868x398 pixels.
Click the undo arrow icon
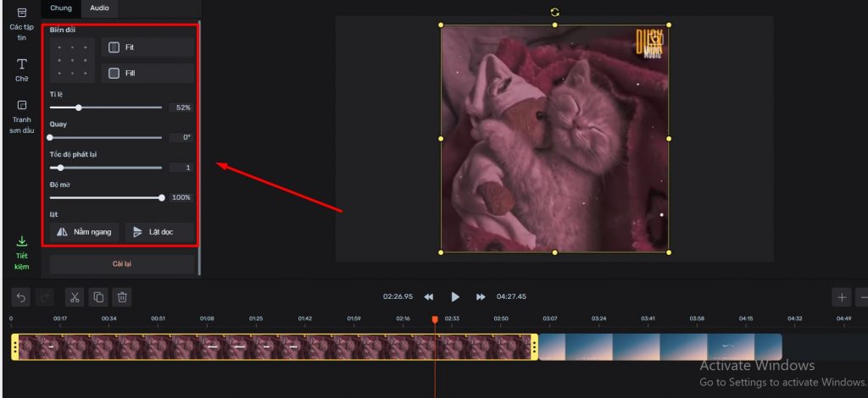point(21,297)
